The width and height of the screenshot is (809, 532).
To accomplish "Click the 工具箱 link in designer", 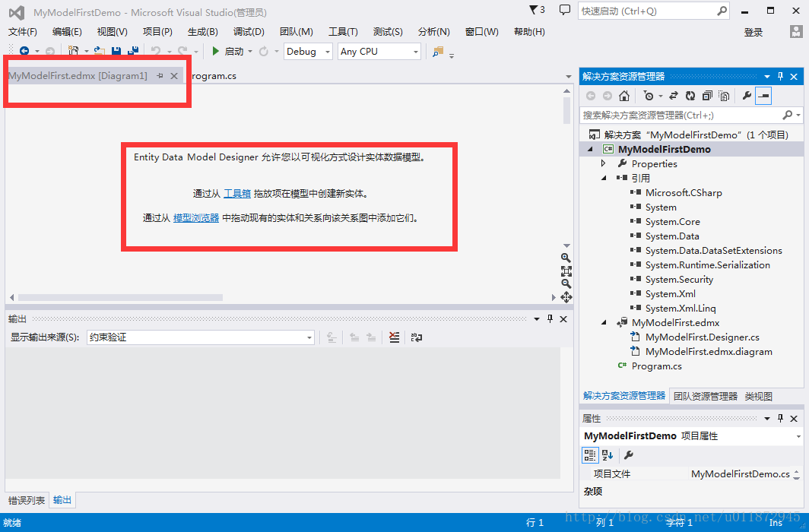I will pos(237,194).
